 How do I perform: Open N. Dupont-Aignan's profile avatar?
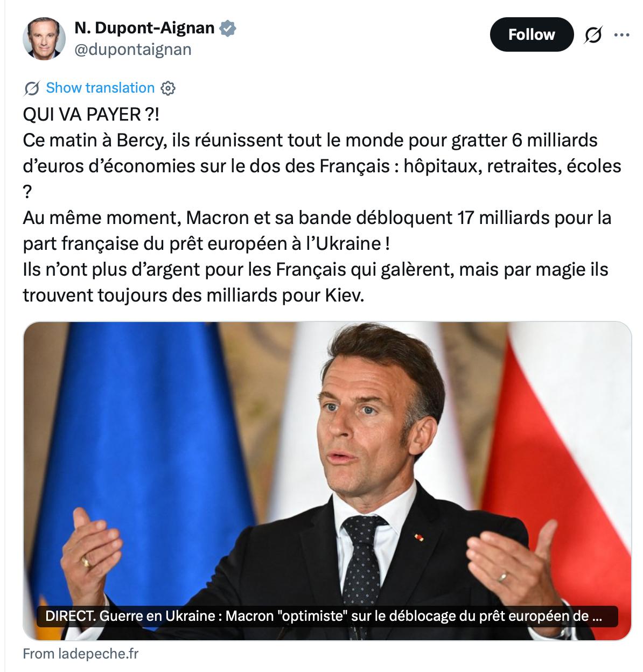(44, 38)
